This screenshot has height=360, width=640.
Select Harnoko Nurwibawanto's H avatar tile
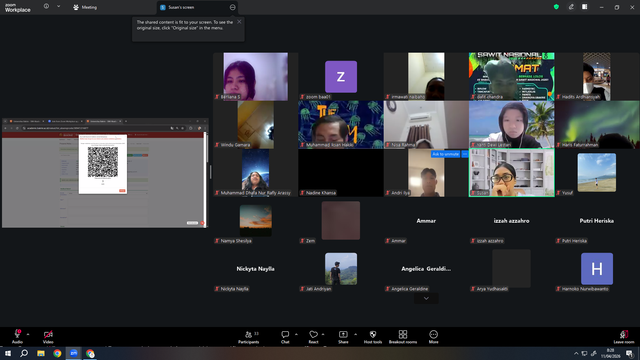coord(597,269)
